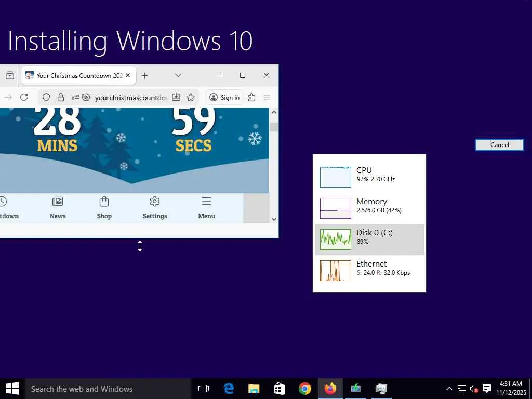Go forward in Firefox history
Viewport: 532px width, 399px height.
(8, 97)
